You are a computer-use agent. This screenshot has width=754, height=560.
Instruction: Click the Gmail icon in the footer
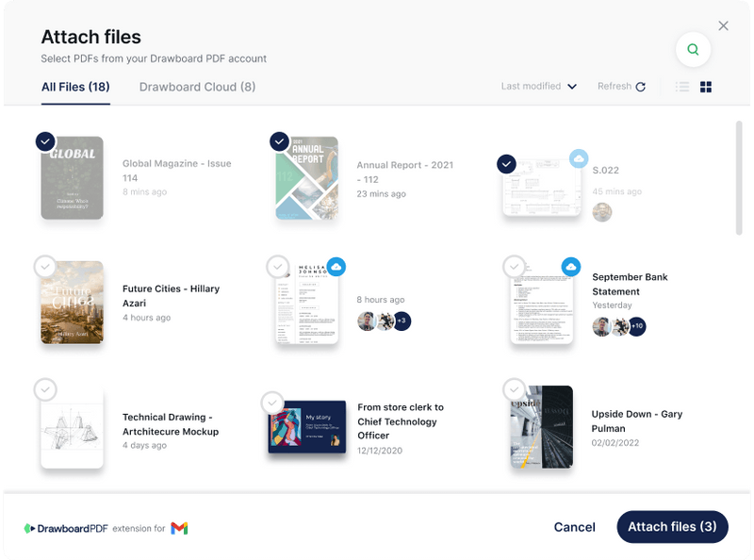[179, 528]
